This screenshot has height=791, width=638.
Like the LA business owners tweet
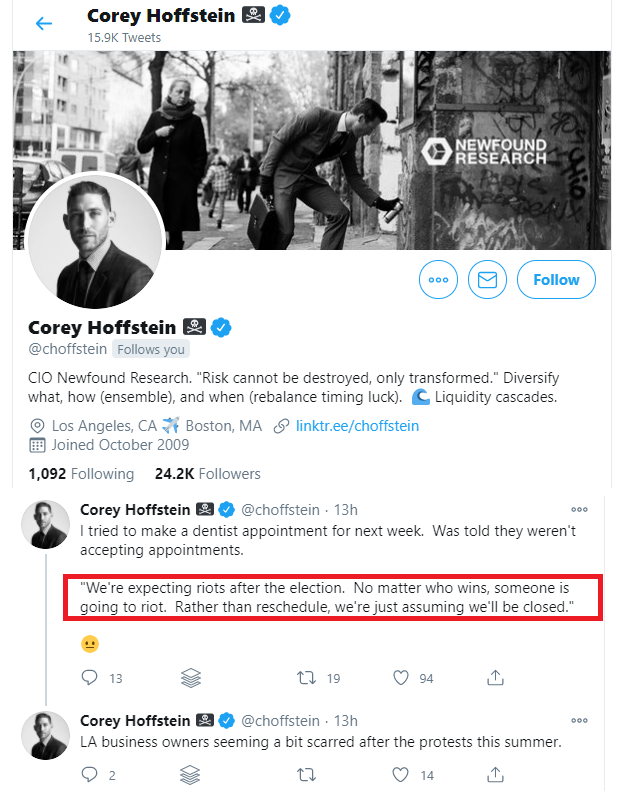(401, 774)
